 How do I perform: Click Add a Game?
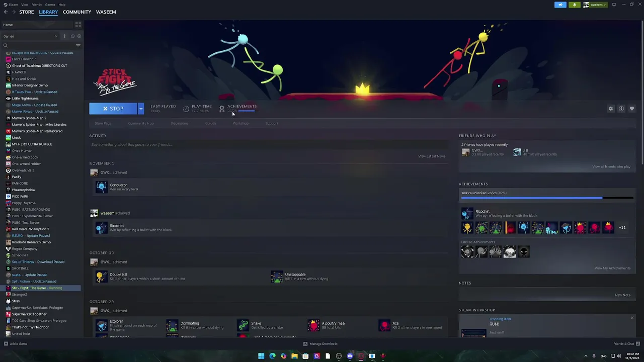(15, 344)
